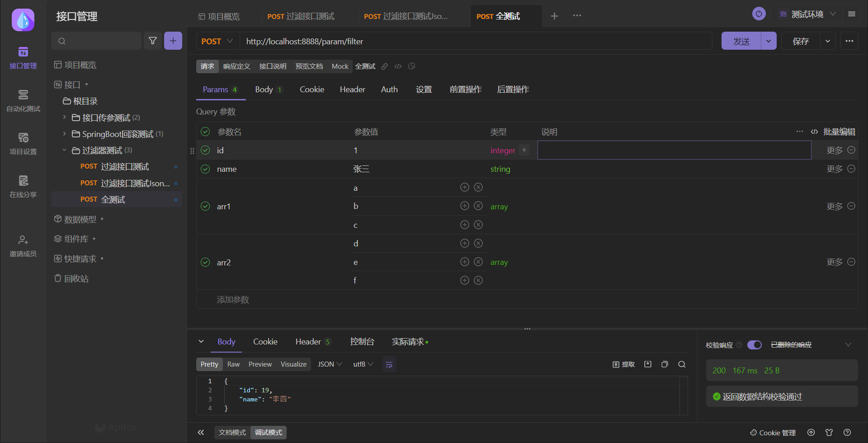Click 提取 extract icon in response toolbar

pyautogui.click(x=623, y=364)
